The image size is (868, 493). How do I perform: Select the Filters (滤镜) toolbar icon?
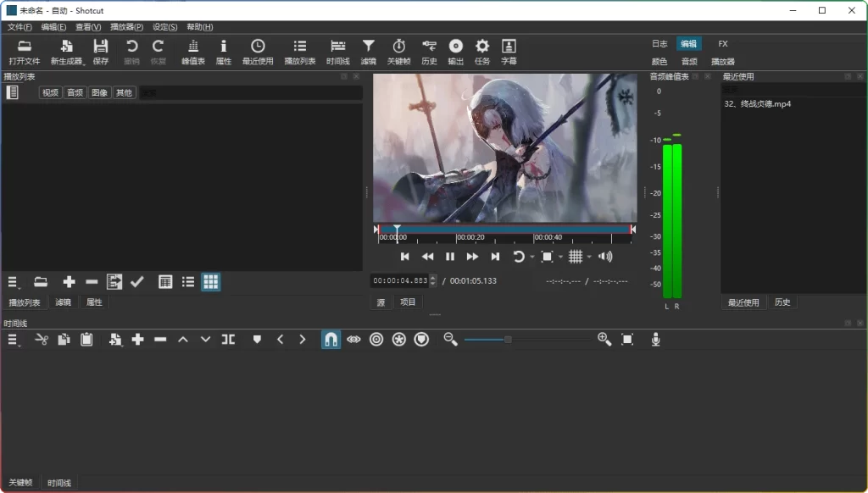[x=367, y=51]
